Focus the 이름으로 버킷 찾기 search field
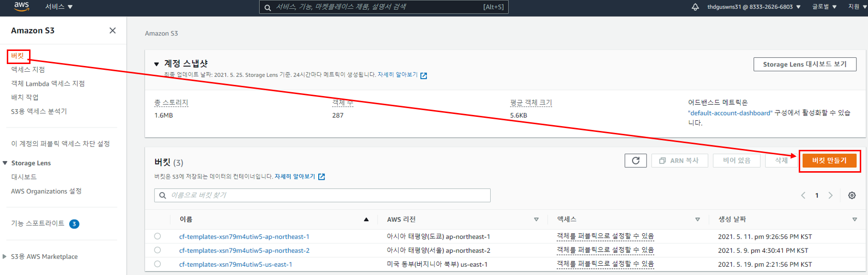868x275 pixels. pos(322,195)
